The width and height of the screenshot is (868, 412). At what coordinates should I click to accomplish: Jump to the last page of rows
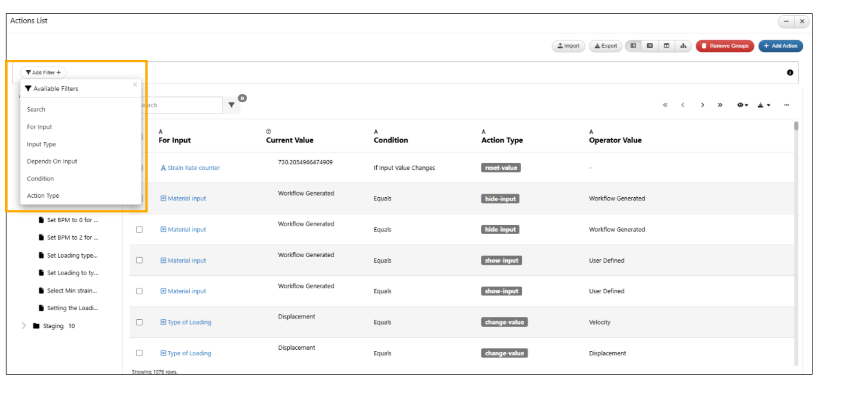[x=720, y=105]
